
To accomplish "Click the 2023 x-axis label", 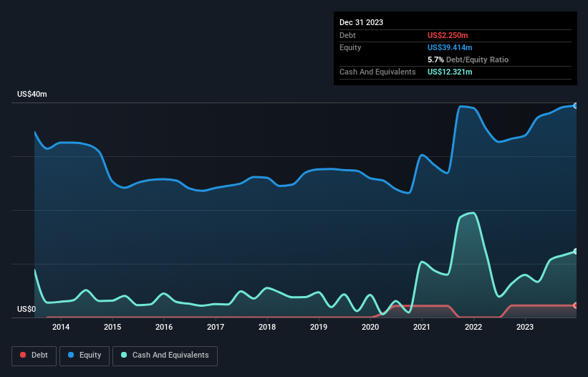I will (525, 327).
